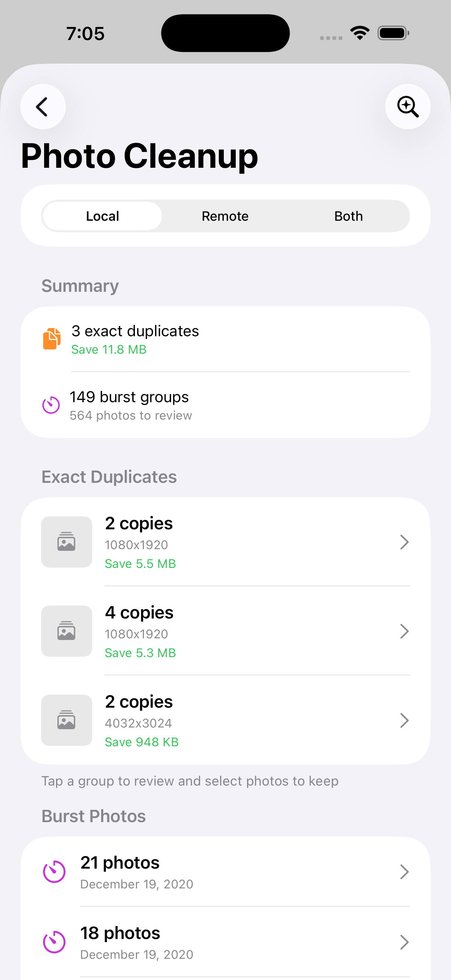Viewport: 451px width, 980px height.
Task: Expand the 4032x3024 duplicates chevron
Action: 404,720
